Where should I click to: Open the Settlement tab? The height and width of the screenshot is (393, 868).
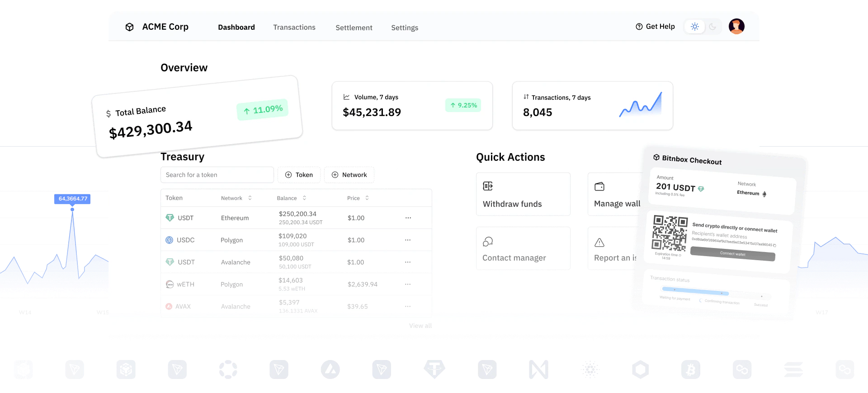click(354, 28)
